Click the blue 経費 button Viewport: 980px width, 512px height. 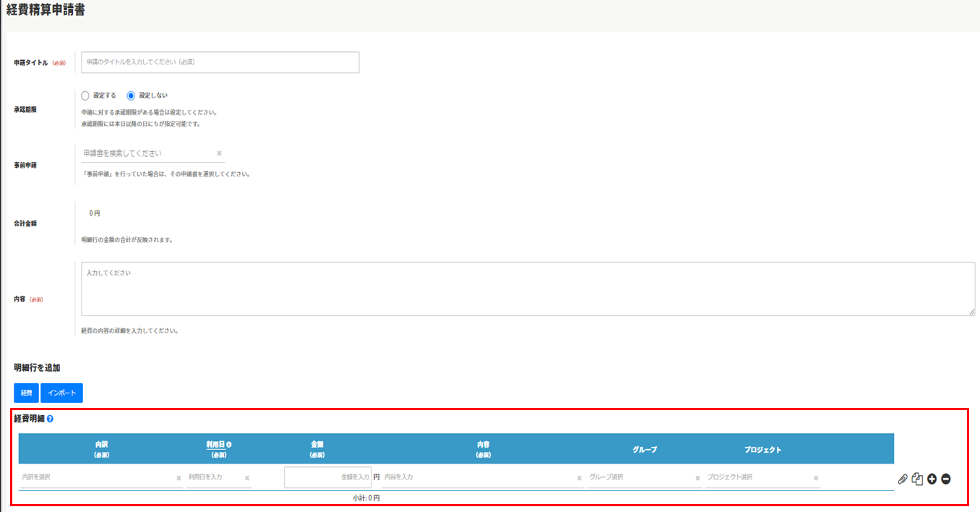(26, 393)
